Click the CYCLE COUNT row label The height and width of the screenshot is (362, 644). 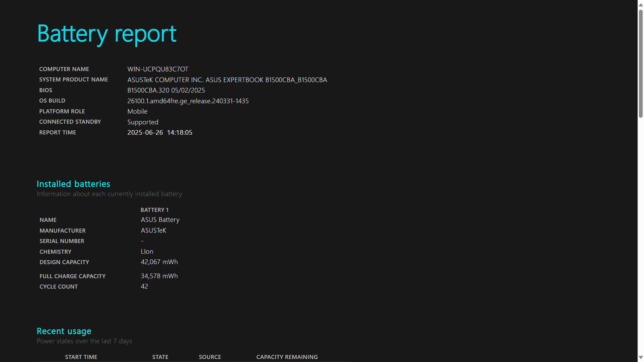(x=59, y=287)
